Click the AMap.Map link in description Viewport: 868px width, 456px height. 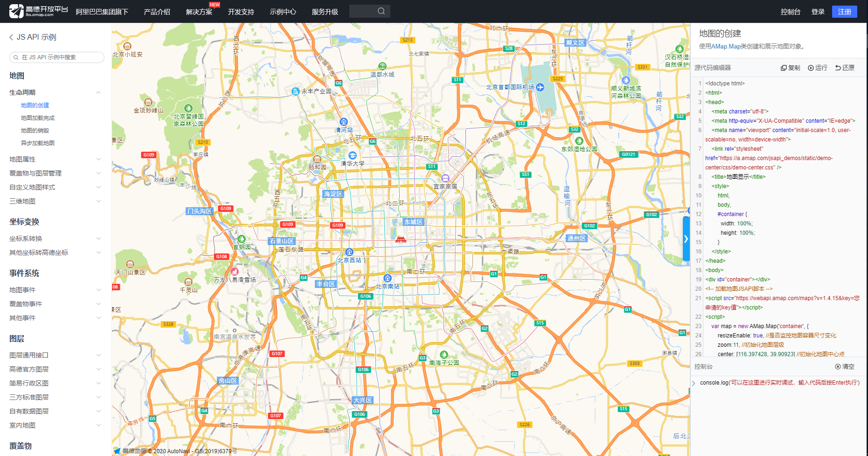[x=726, y=46]
